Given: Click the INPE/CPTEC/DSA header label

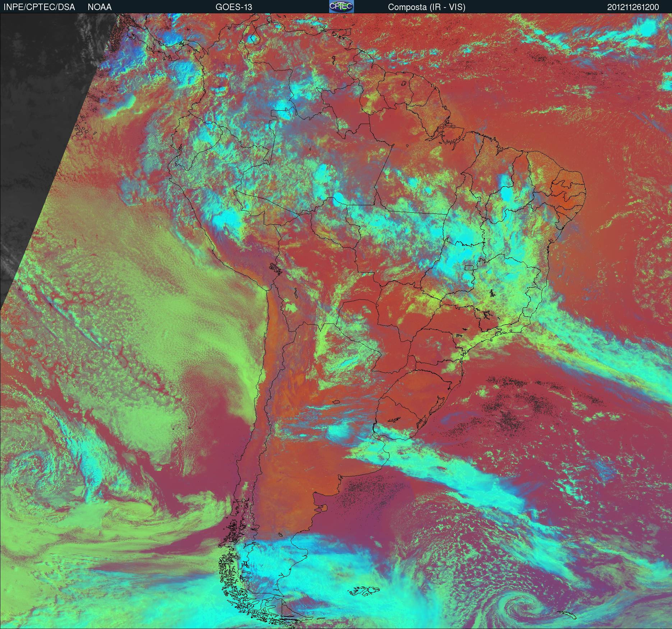Looking at the screenshot, I should click(x=39, y=7).
